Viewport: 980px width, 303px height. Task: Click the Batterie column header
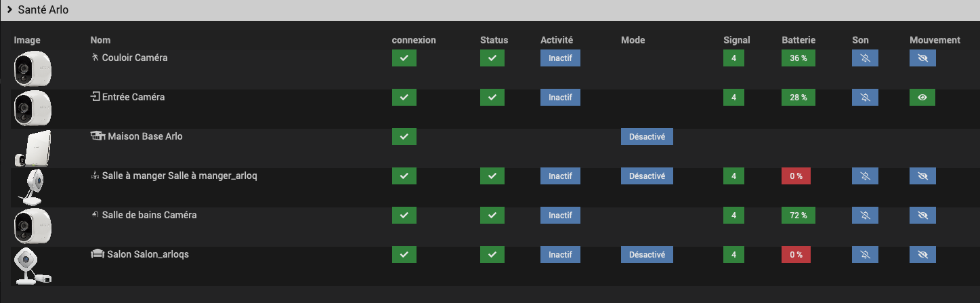[x=798, y=40]
